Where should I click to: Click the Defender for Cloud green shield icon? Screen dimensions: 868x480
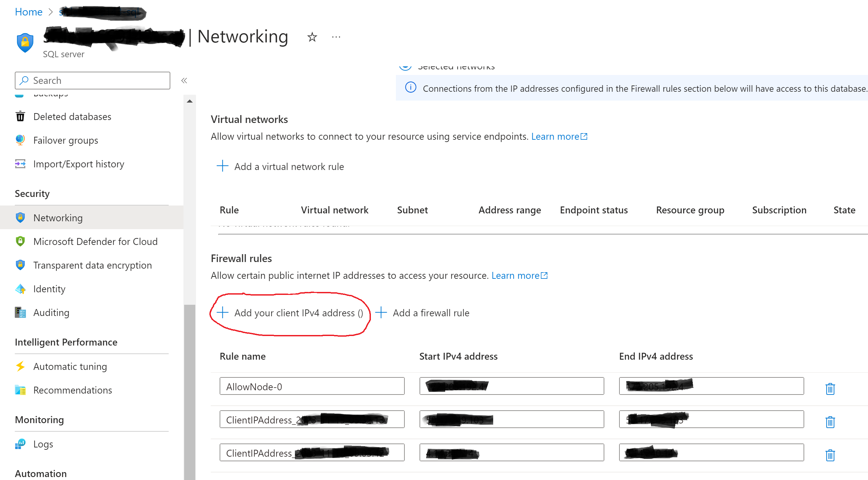(x=20, y=241)
